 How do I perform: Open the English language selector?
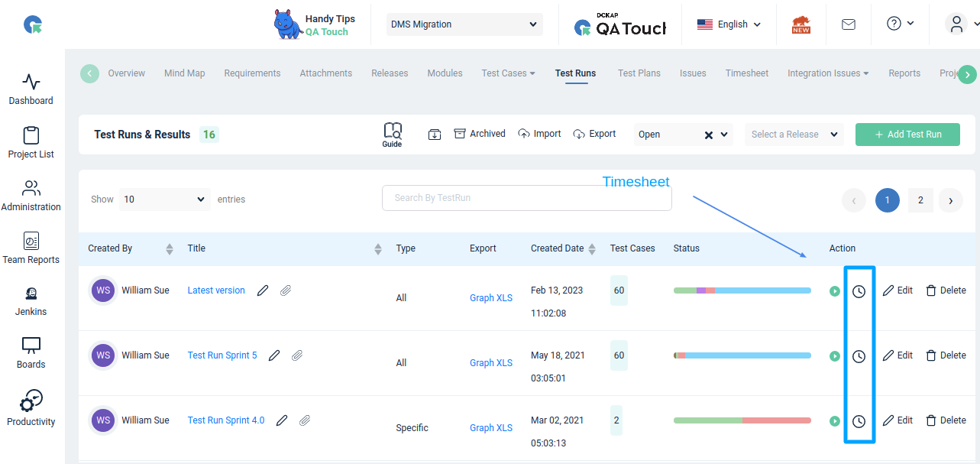pyautogui.click(x=729, y=24)
